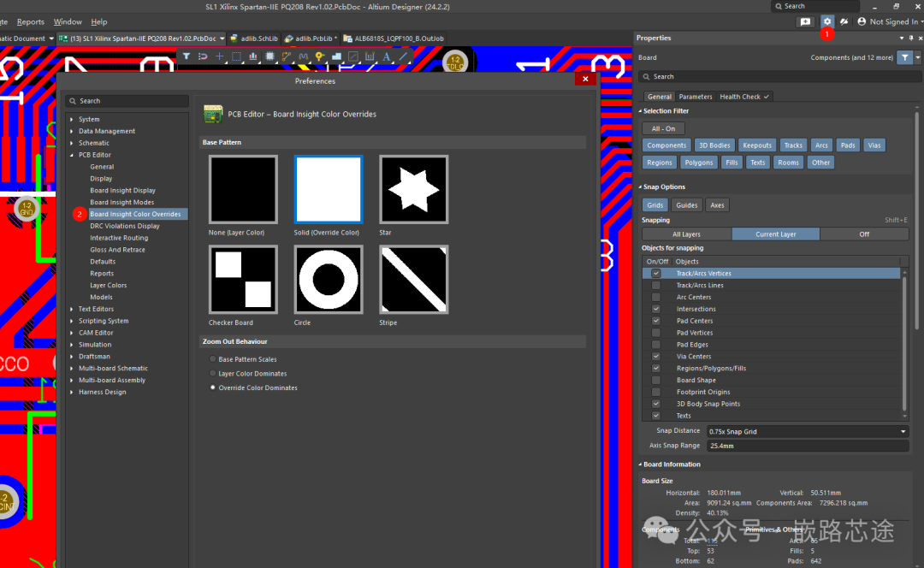Click the All - On selection filter button
This screenshot has width=924, height=568.
click(x=663, y=128)
